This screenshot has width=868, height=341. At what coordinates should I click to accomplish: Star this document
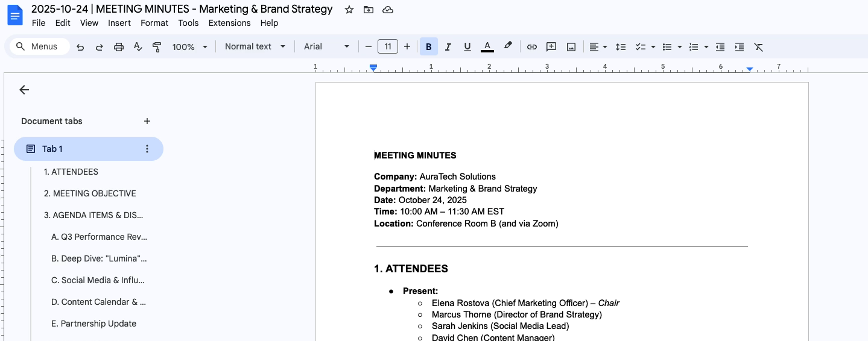349,10
